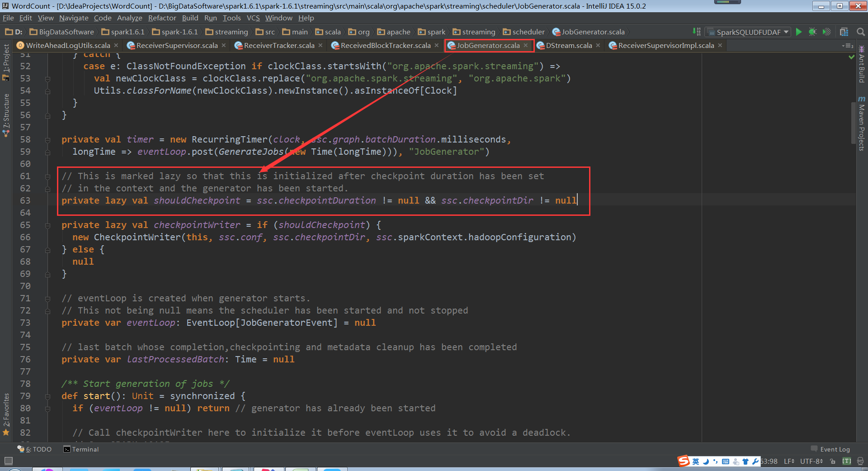Change UTF-8 file encoding selector
The width and height of the screenshot is (868, 471).
812,461
